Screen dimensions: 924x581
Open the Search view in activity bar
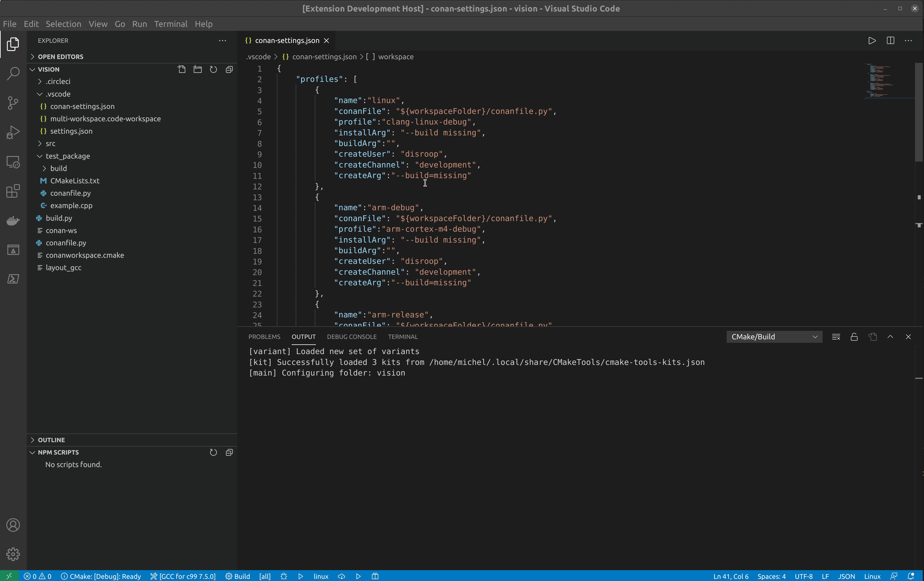13,73
